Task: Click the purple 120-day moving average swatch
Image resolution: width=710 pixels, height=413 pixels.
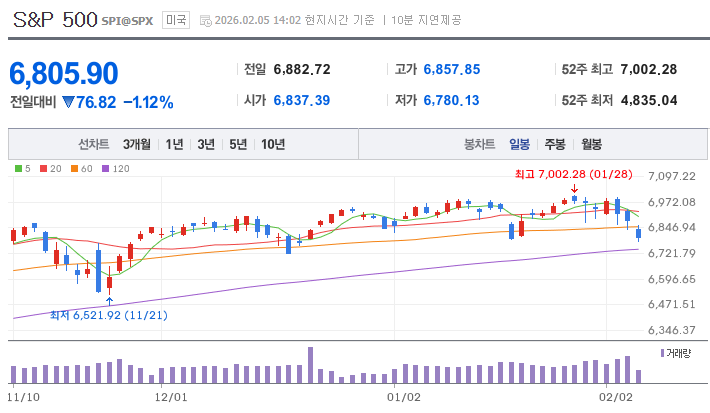Action: 106,168
